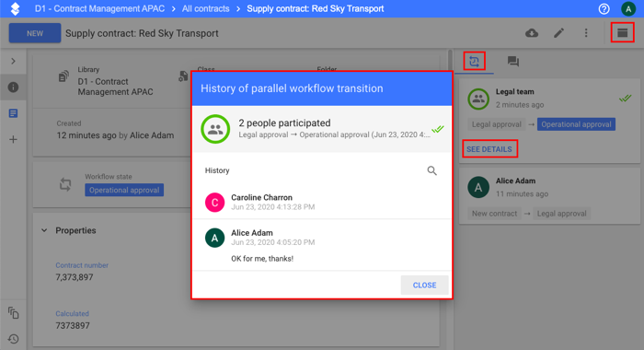Click the Library icon in the info card

(63, 76)
